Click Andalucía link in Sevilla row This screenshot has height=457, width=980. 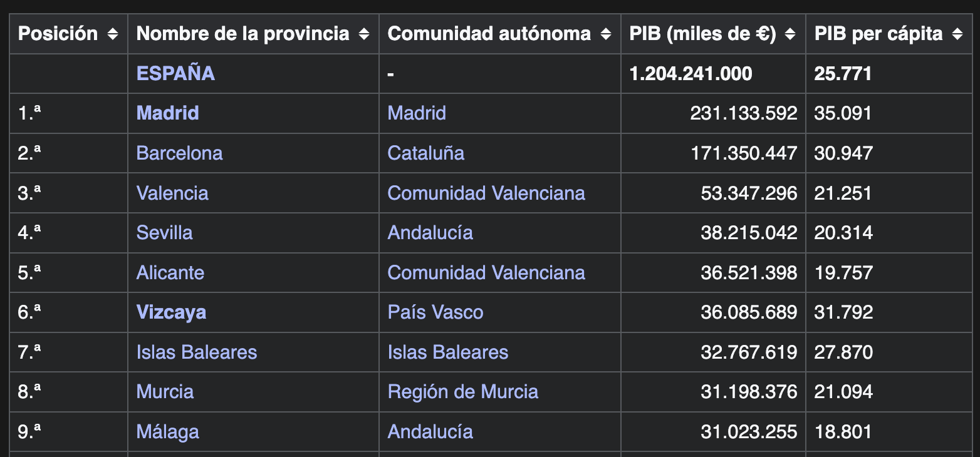click(430, 232)
